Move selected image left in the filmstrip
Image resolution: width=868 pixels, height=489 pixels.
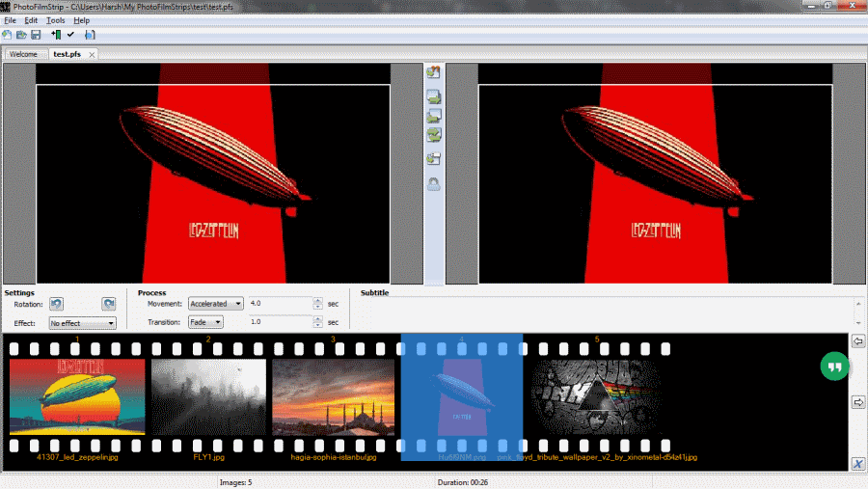858,341
